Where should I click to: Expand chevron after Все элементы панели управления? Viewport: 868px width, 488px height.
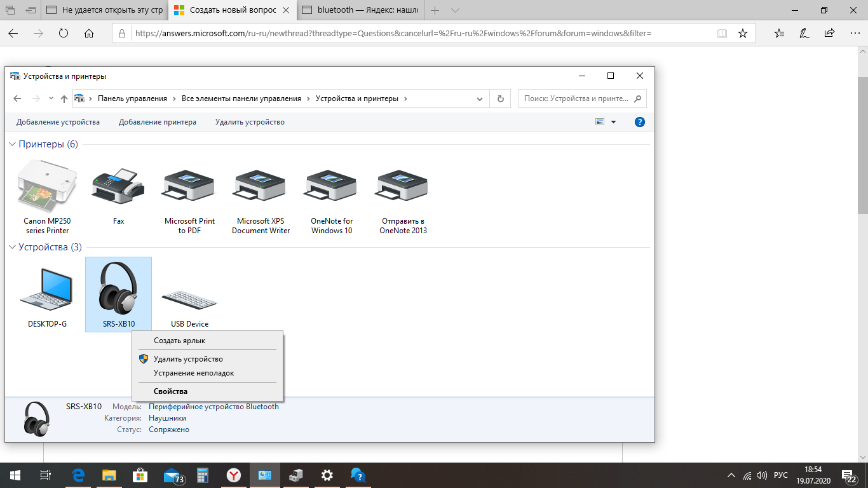308,98
